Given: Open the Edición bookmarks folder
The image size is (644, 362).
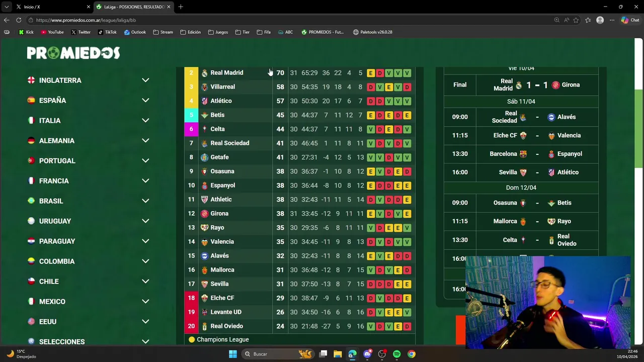Looking at the screenshot, I should [191, 32].
